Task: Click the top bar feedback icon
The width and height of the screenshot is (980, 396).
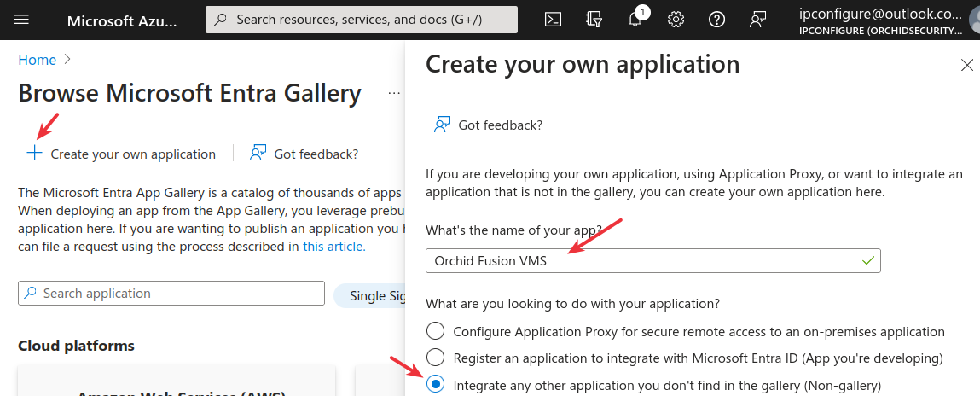Action: [757, 20]
